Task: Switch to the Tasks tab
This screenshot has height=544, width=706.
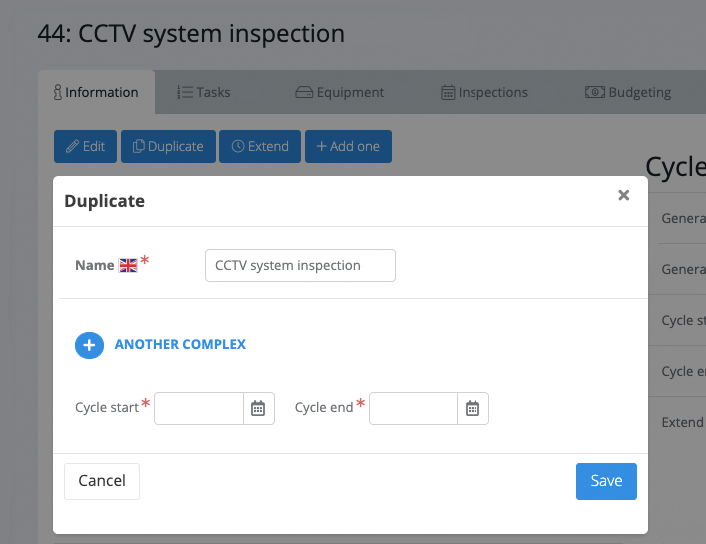Action: [x=204, y=92]
